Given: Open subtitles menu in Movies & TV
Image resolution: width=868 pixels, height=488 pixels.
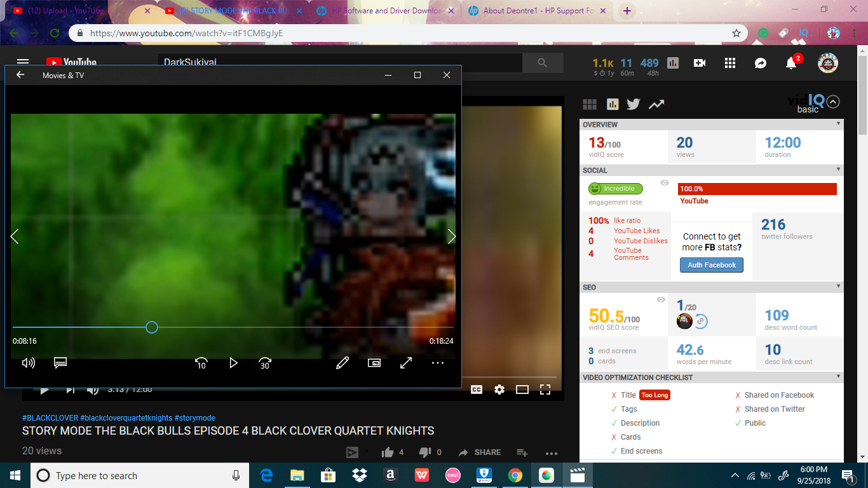Looking at the screenshot, I should [60, 363].
